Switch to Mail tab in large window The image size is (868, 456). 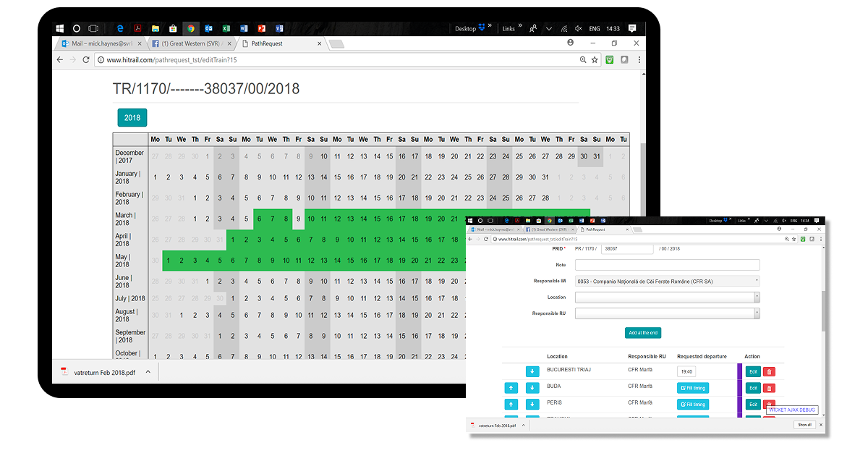click(101, 43)
